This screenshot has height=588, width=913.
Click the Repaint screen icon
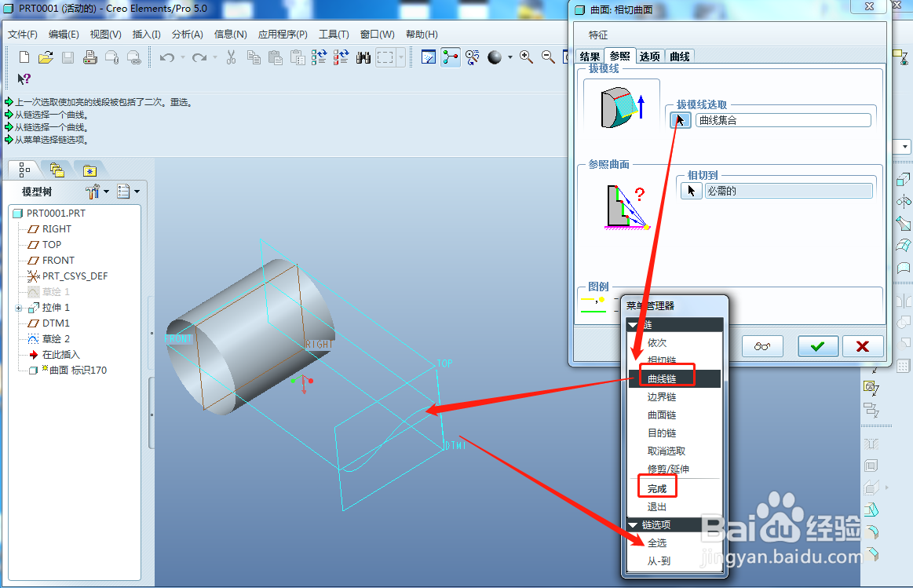(429, 57)
